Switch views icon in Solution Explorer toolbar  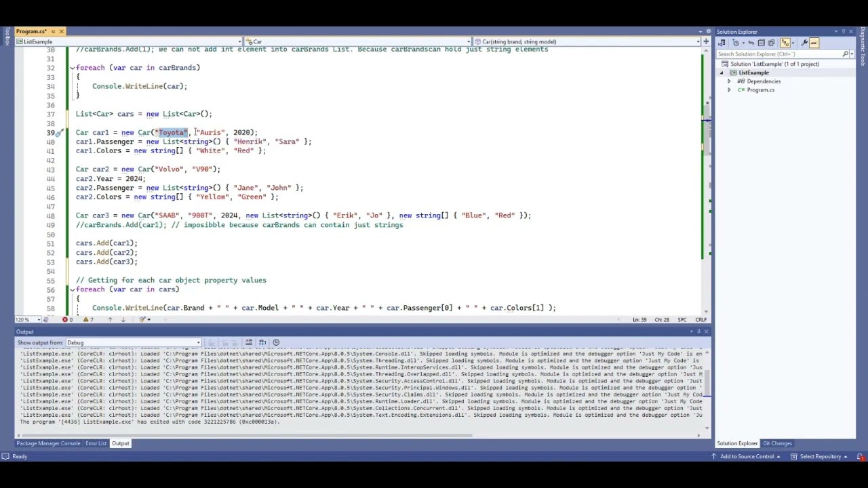722,43
